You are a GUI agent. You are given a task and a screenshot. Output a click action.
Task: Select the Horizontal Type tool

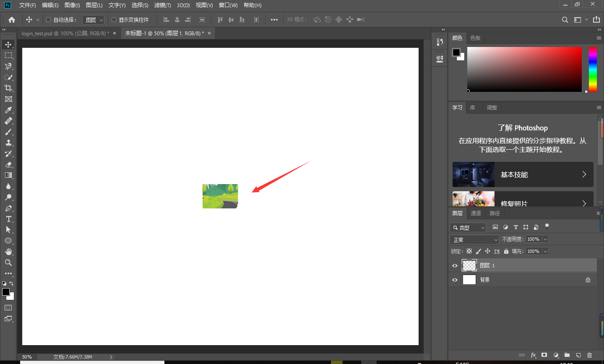pyautogui.click(x=8, y=219)
